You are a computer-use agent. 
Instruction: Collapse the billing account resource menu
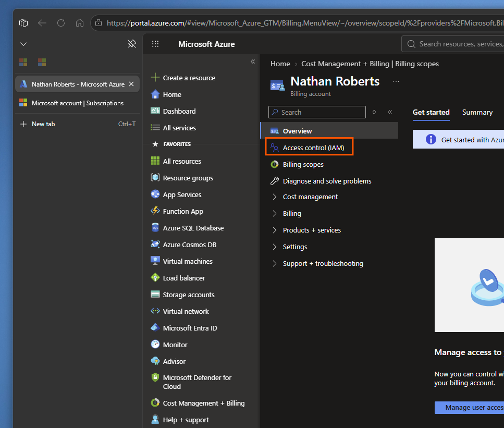(390, 112)
